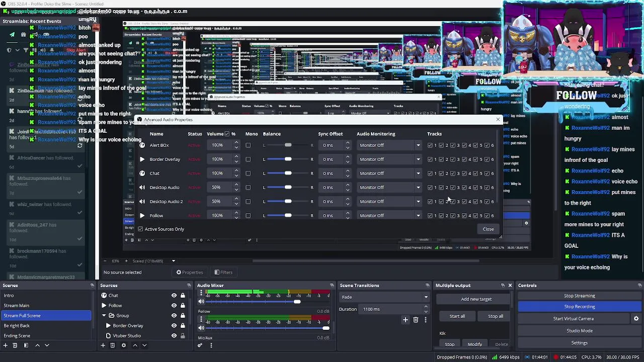Toggle Active Sources Only checkbox
Screen dimensions: 644x362
(141, 229)
